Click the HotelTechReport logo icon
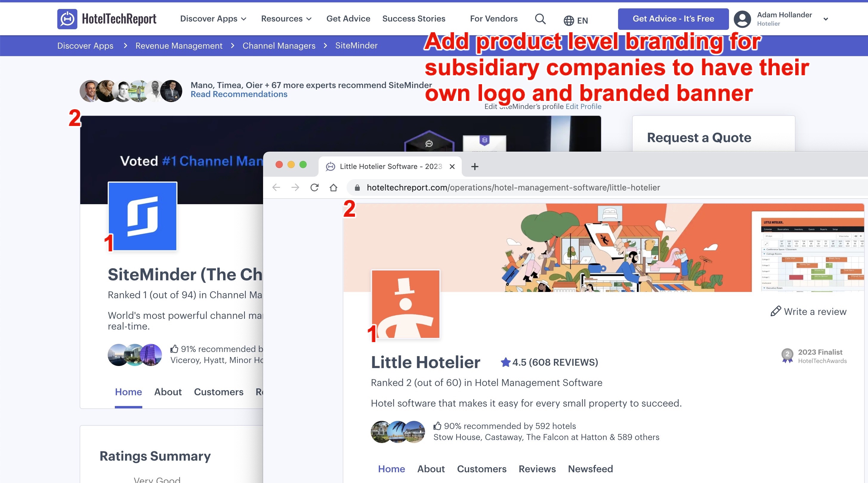Screen dimensions: 868x483 click(67, 19)
